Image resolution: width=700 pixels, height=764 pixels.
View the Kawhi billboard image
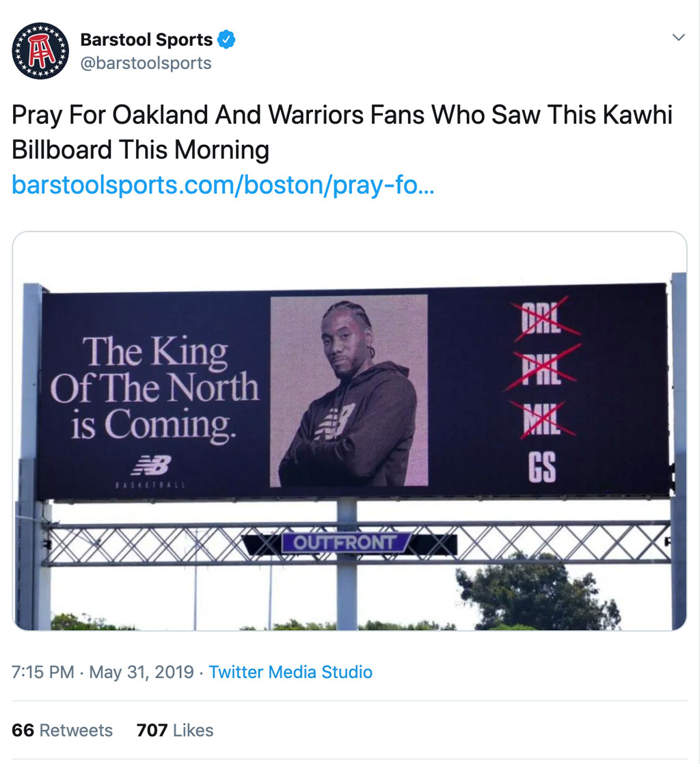349,431
